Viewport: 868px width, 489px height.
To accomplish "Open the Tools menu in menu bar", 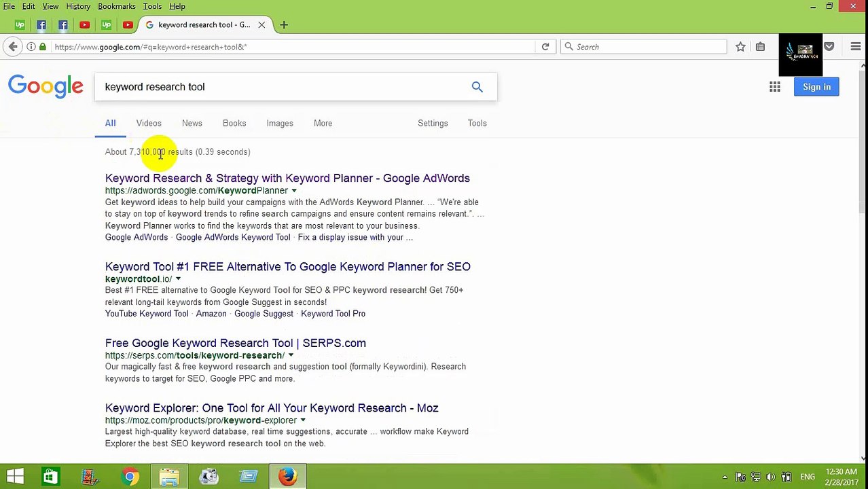I will click(x=152, y=6).
